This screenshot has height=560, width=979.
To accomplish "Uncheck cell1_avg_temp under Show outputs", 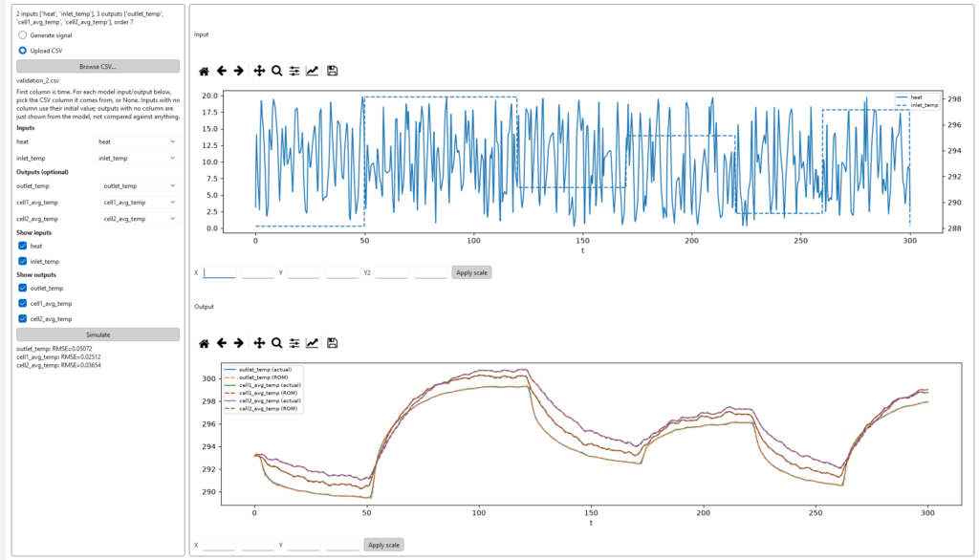I will click(23, 303).
